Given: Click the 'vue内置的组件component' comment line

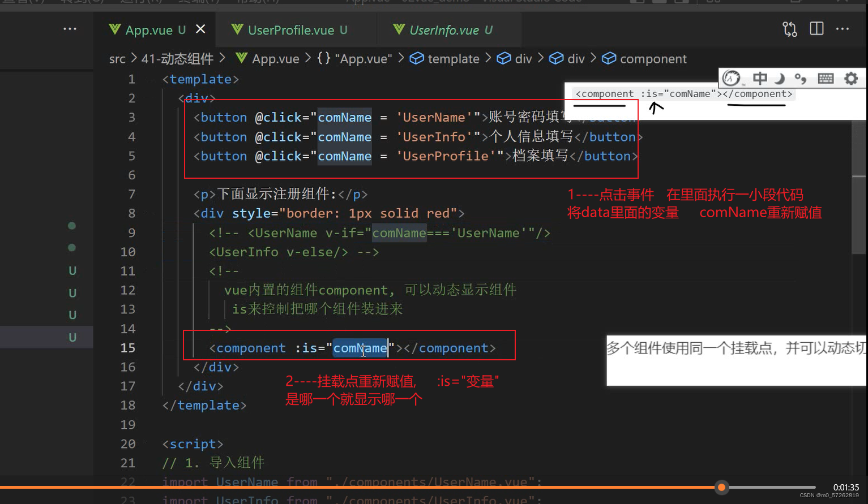Looking at the screenshot, I should [x=370, y=290].
